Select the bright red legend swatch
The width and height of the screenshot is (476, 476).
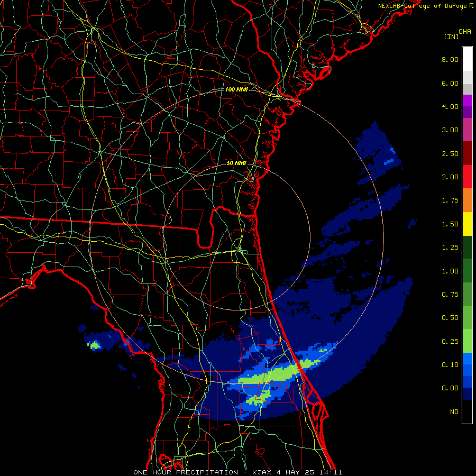(x=467, y=177)
